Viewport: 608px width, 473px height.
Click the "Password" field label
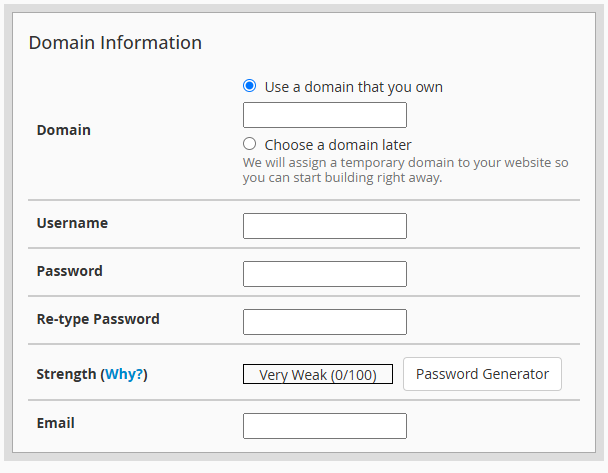pos(69,271)
